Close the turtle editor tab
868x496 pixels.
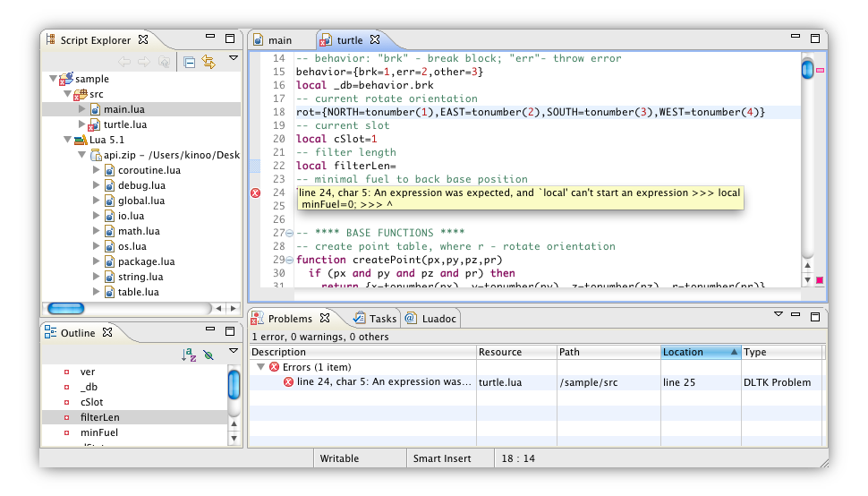[x=375, y=39]
